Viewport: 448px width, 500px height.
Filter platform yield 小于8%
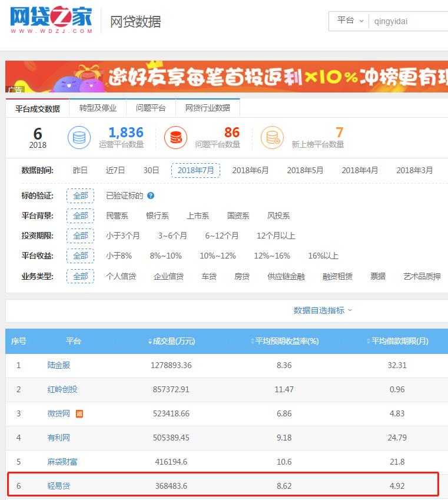point(119,256)
